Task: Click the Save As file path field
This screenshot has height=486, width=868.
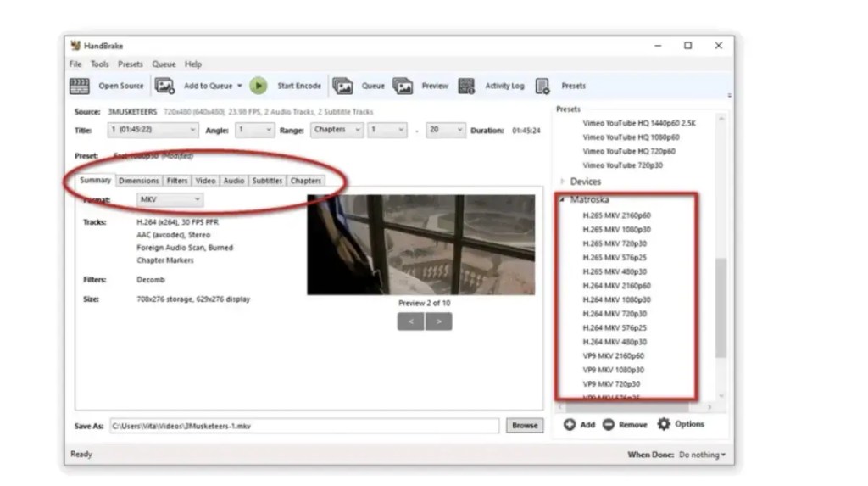Action: point(303,426)
